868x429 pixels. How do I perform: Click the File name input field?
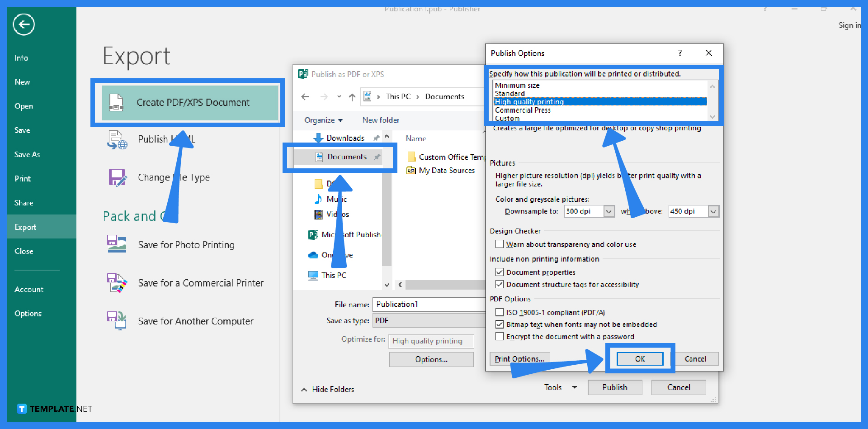click(429, 304)
